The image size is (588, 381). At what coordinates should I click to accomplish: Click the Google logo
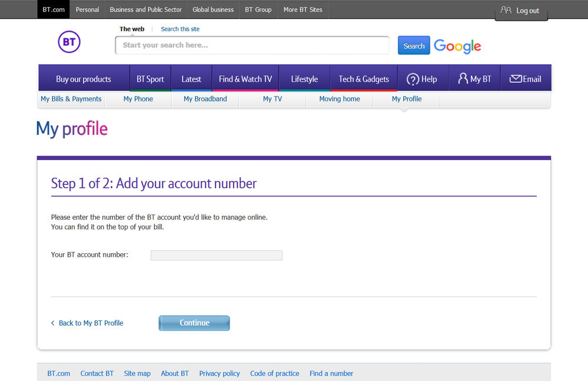[x=457, y=46]
